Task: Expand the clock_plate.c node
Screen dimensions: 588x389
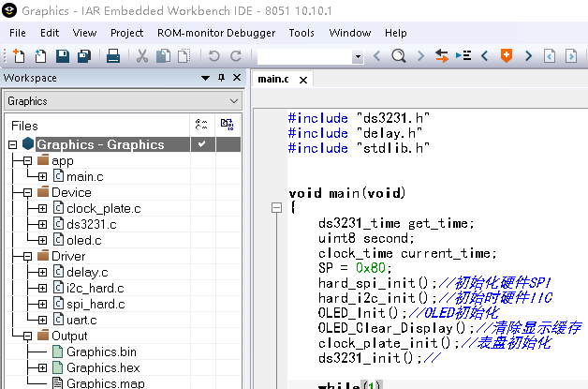Action: pyautogui.click(x=42, y=209)
